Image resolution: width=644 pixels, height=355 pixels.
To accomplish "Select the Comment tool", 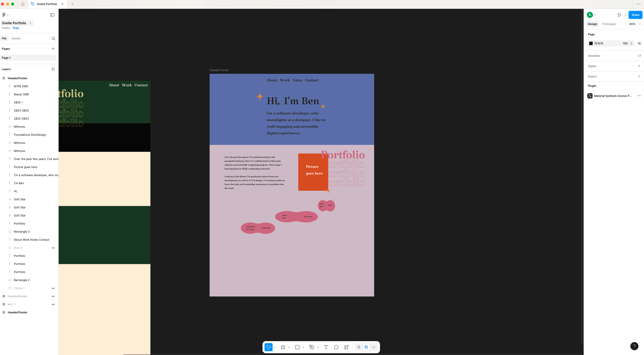I will point(336,347).
